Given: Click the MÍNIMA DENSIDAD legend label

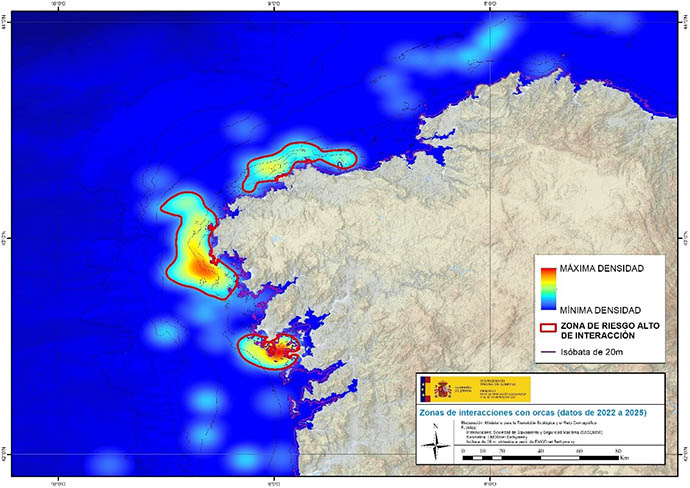Looking at the screenshot, I should click(x=600, y=309).
